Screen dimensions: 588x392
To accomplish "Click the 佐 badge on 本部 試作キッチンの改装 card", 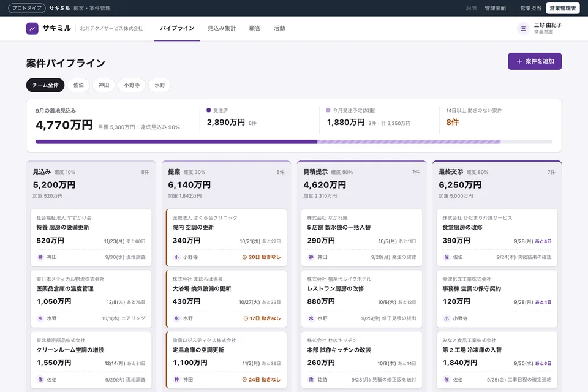I will point(311,380).
